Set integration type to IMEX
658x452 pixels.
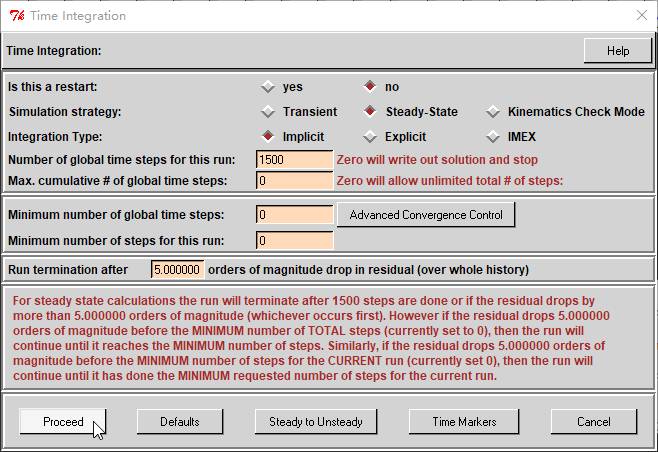(493, 137)
